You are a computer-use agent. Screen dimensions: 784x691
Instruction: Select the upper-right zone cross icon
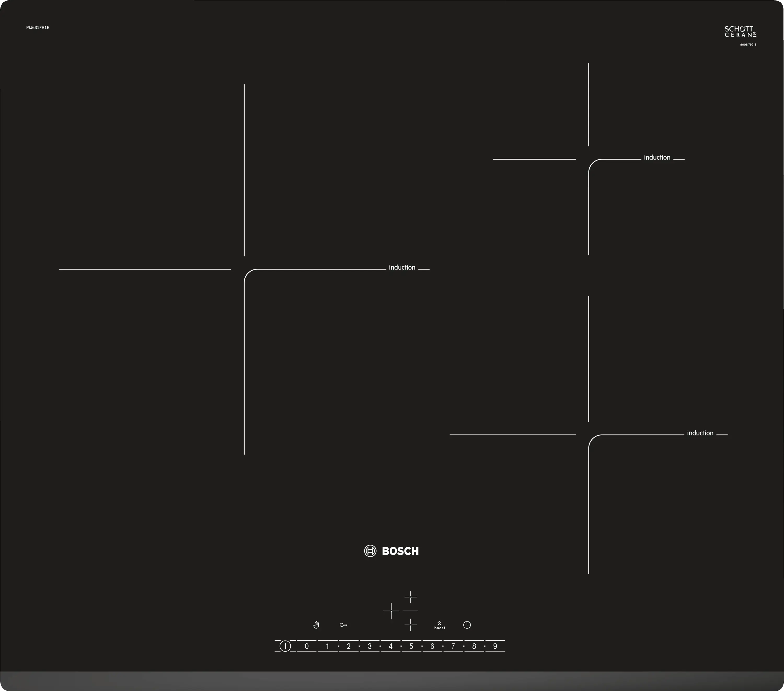[410, 597]
